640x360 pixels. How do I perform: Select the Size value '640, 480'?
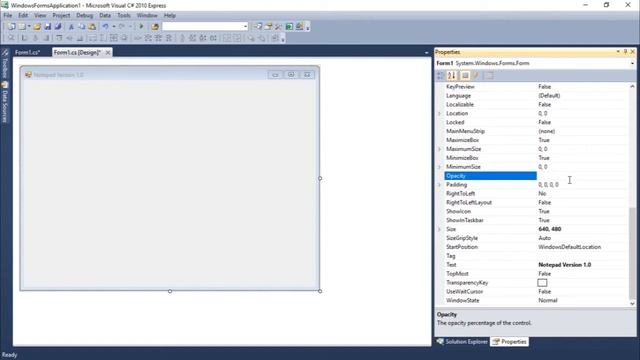pos(550,229)
